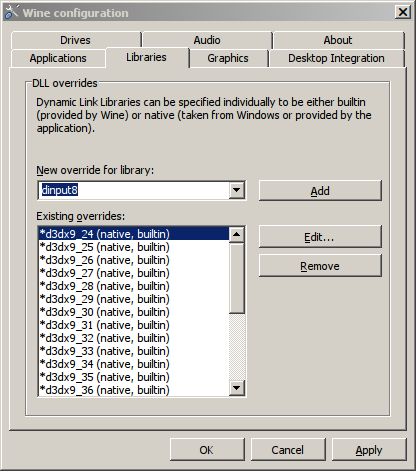Select *d3dx9_31 (native, builtin) override

point(134,325)
